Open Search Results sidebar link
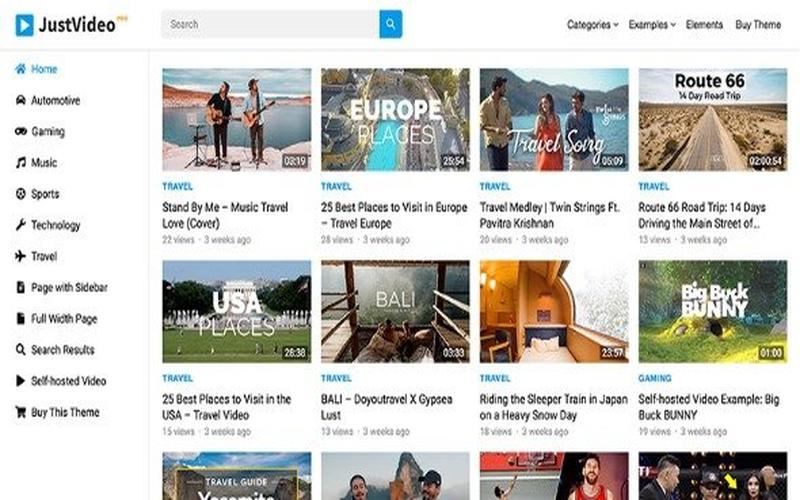Viewport: 800px width, 500px height. tap(63, 349)
